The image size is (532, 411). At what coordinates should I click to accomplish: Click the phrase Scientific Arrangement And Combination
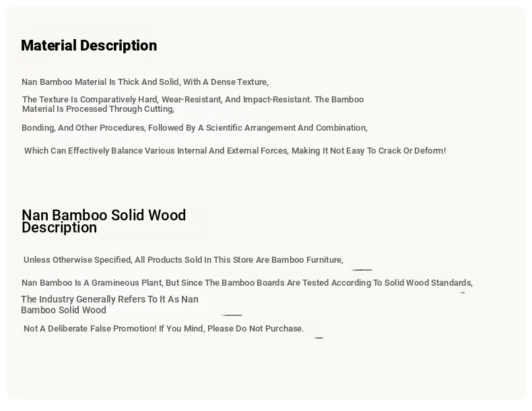(286, 128)
